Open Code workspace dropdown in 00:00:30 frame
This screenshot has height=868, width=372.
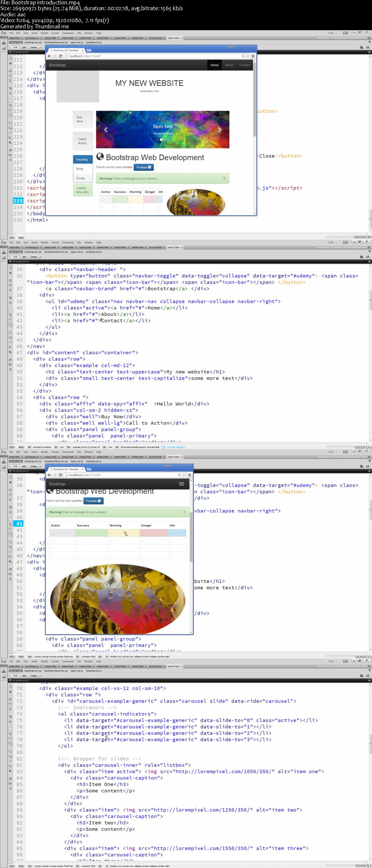coord(332,33)
